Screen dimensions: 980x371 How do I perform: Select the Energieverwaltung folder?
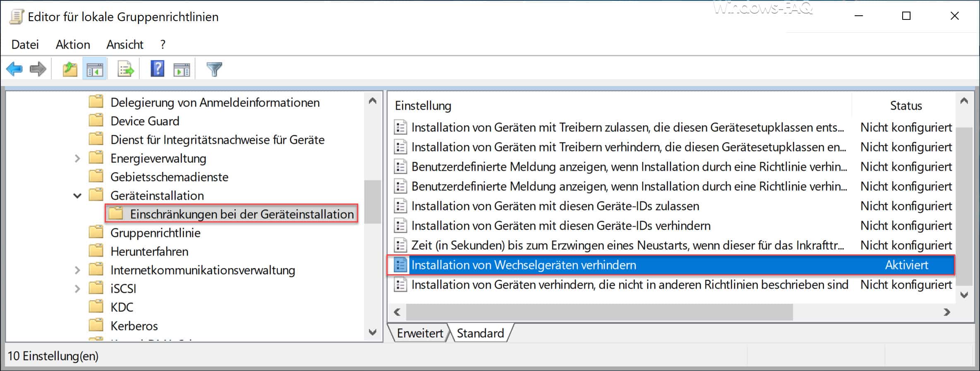[158, 158]
